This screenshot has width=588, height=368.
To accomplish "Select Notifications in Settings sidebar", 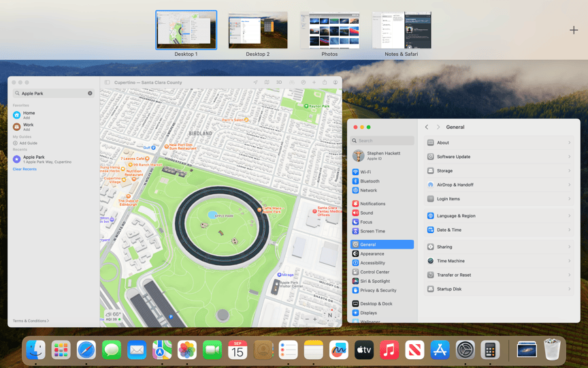I will [x=382, y=204].
